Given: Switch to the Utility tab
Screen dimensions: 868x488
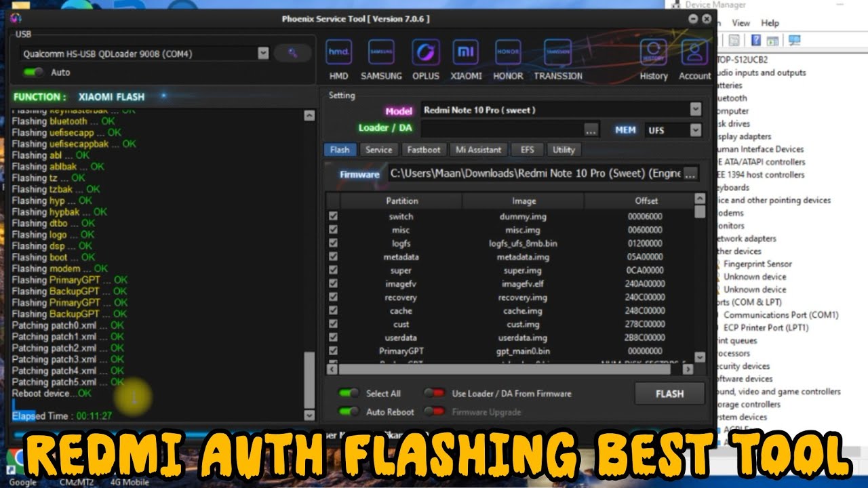Looking at the screenshot, I should 564,150.
